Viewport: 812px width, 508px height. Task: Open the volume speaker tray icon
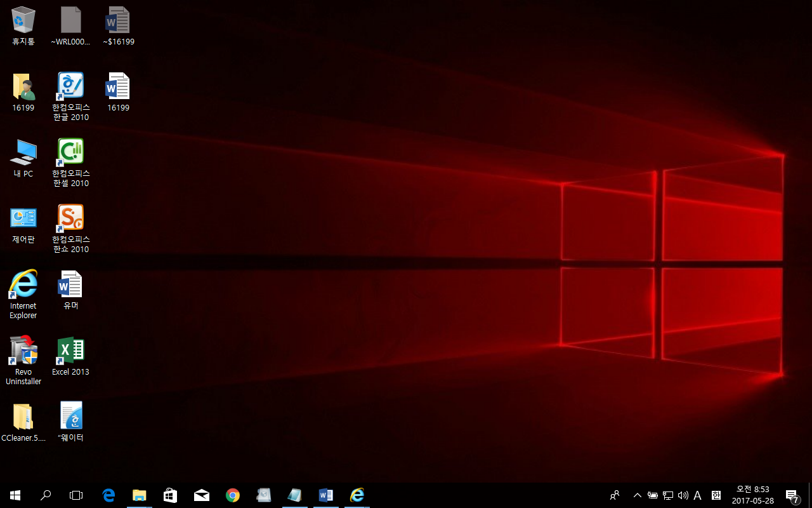tap(683, 495)
